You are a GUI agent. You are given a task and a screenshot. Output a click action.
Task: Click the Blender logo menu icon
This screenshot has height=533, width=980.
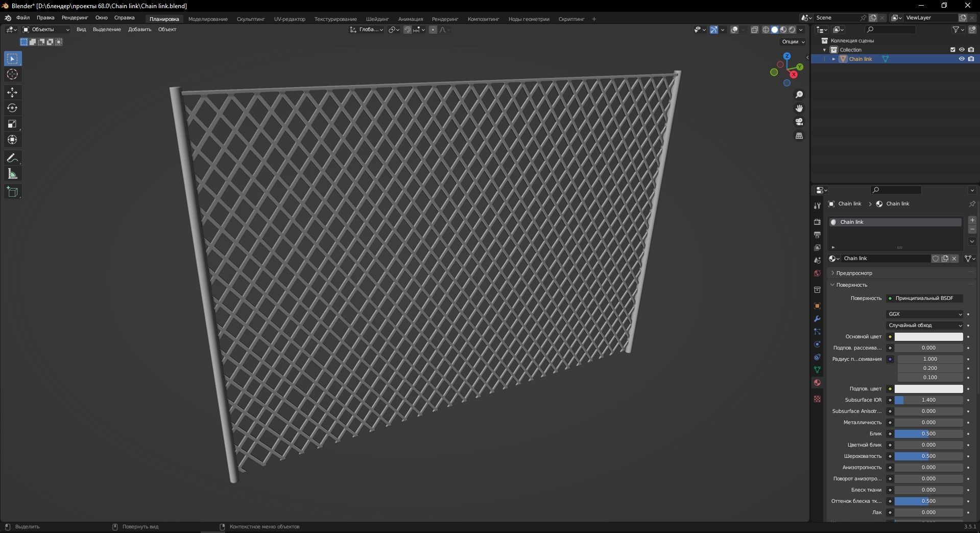tap(8, 18)
